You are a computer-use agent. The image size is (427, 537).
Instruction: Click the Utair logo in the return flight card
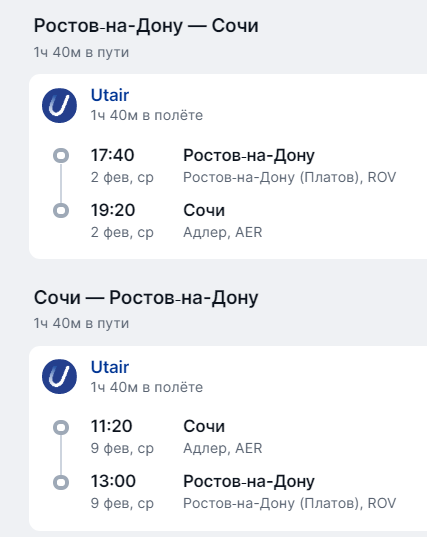[59, 376]
